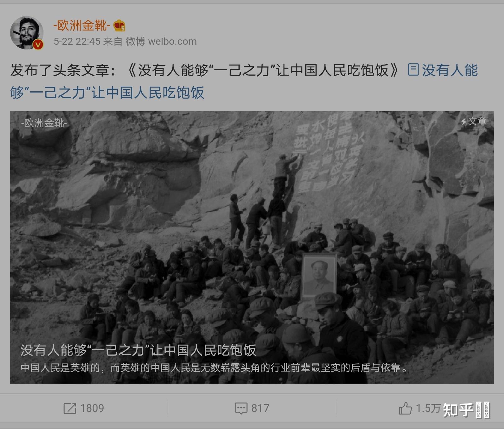Toggle the thumbs-up like icon

point(405,408)
